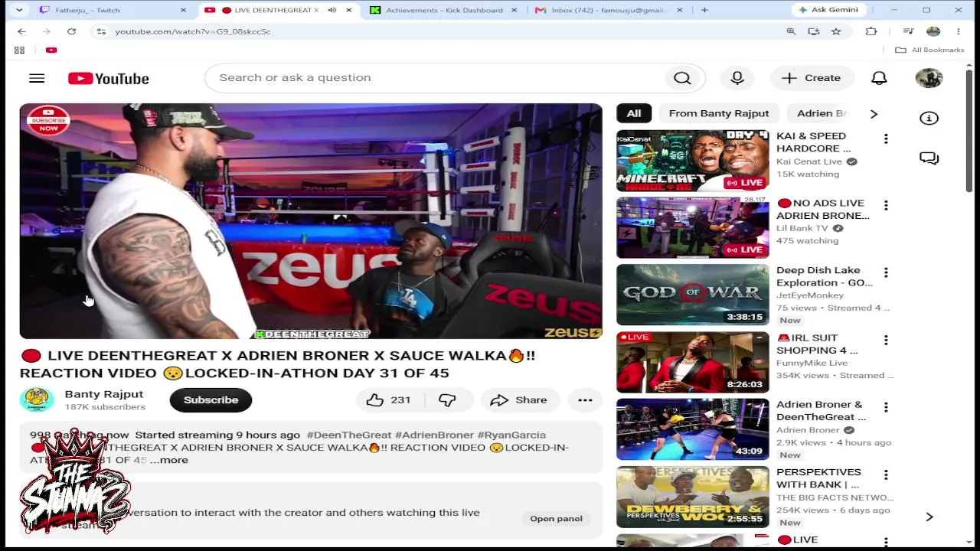Open the apps grid in the bookmarks bar
980x551 pixels.
[x=19, y=50]
